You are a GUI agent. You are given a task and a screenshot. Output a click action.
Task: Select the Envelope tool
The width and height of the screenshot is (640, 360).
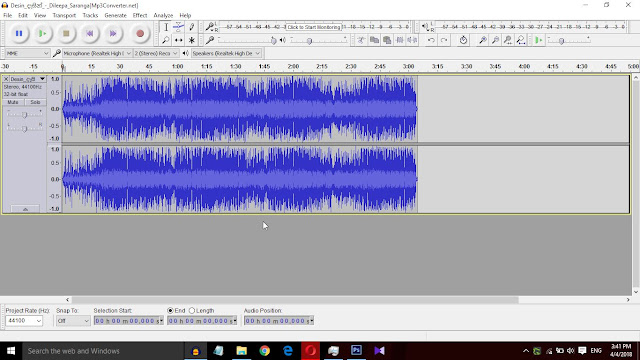pyautogui.click(x=178, y=27)
